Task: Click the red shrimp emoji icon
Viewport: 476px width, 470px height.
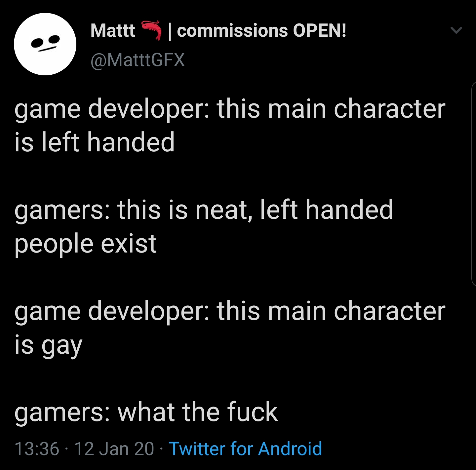Action: (152, 30)
